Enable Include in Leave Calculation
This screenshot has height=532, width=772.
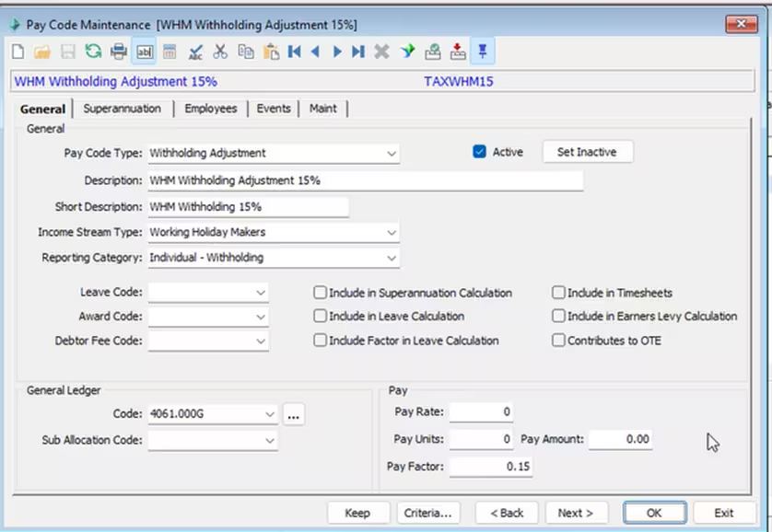pyautogui.click(x=320, y=316)
